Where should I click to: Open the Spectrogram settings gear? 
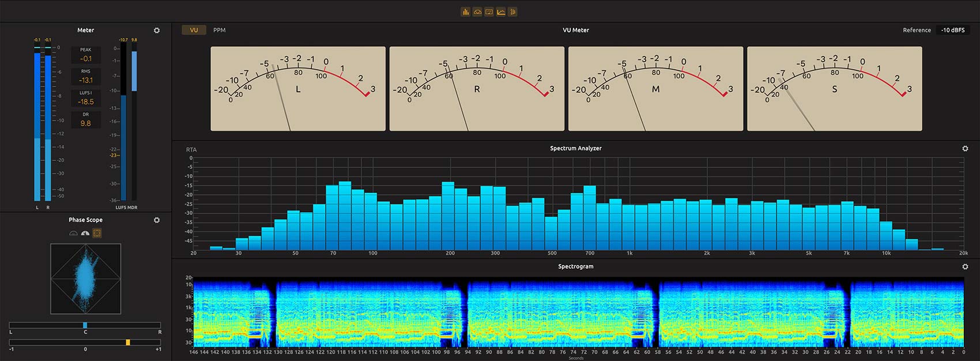pyautogui.click(x=965, y=267)
